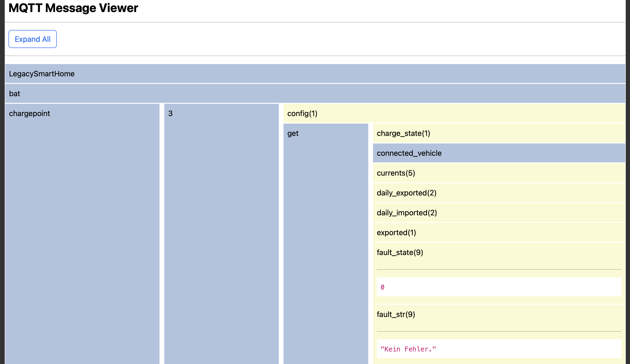Viewport: 630px width, 364px height.
Task: Click the fault_state payload value 0
Action: [382, 287]
